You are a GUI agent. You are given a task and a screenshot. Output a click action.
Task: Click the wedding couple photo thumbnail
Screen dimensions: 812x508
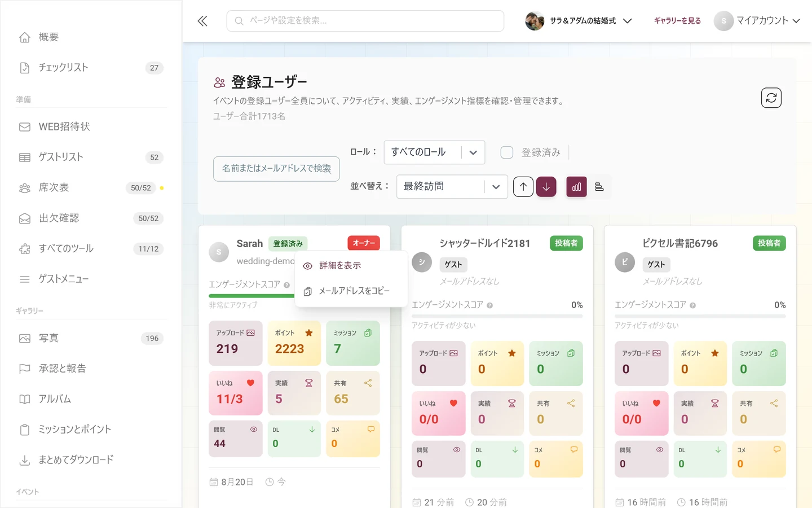[535, 21]
